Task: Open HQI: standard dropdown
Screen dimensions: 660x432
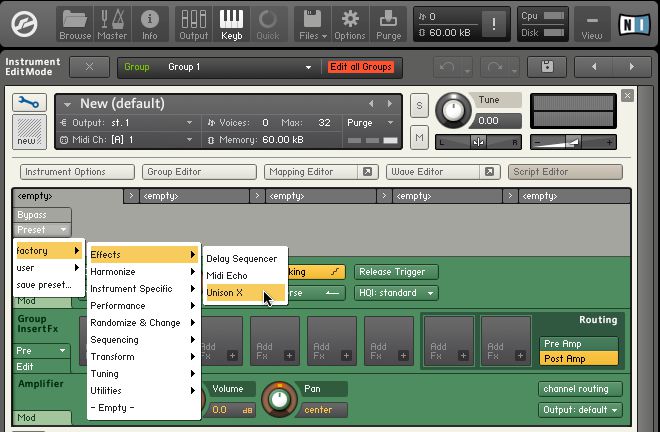Action: pyautogui.click(x=396, y=293)
